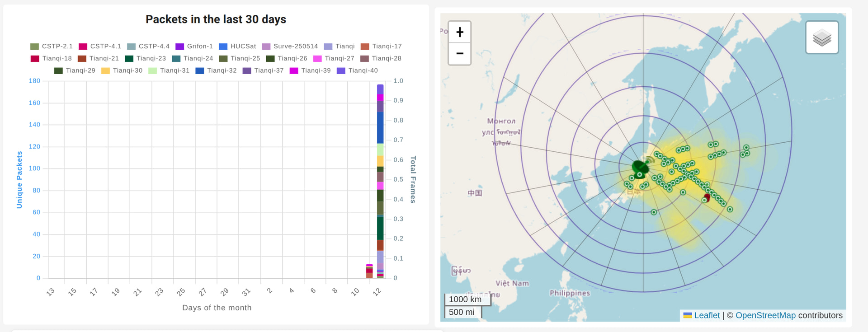Zoom in on the map

(459, 32)
